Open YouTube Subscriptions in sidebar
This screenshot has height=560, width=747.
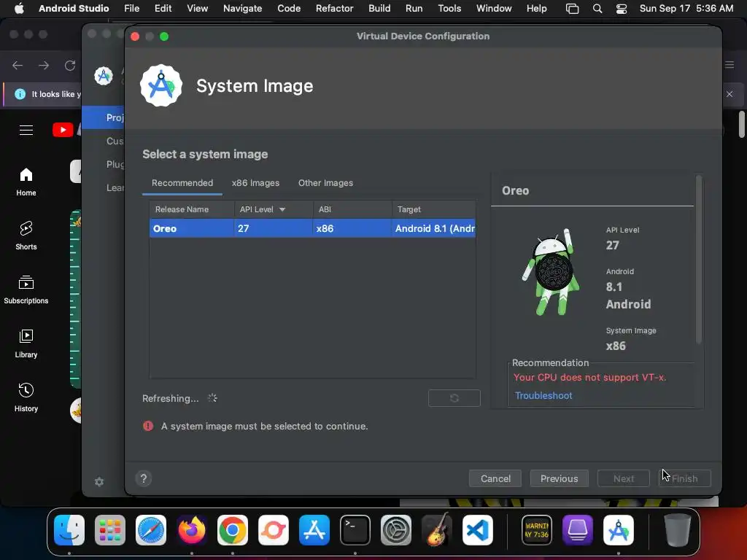click(x=26, y=289)
